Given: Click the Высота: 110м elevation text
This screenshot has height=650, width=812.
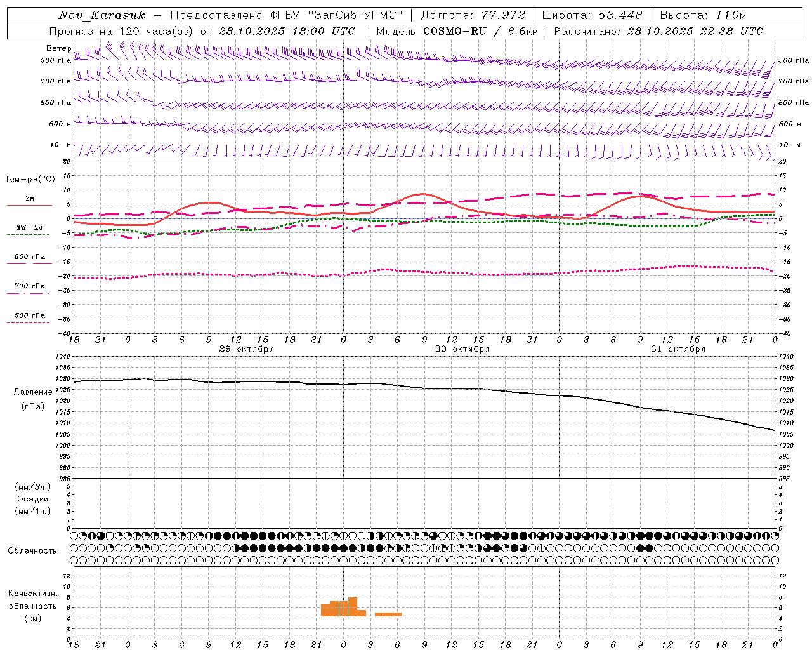Looking at the screenshot, I should coord(703,15).
